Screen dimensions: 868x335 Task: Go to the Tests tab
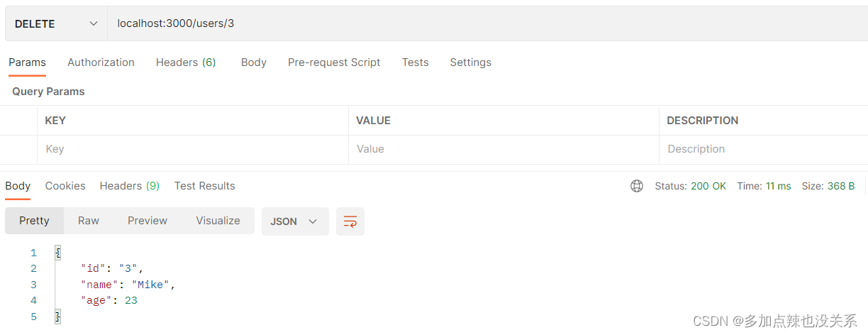[415, 62]
